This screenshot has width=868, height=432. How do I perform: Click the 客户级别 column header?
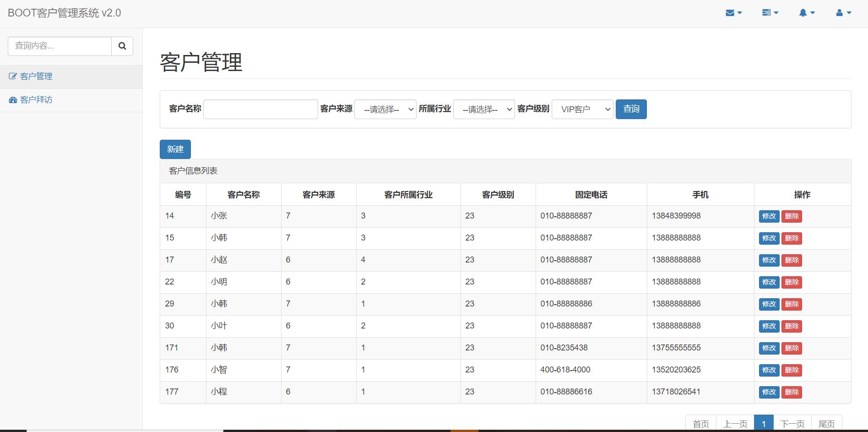(498, 195)
